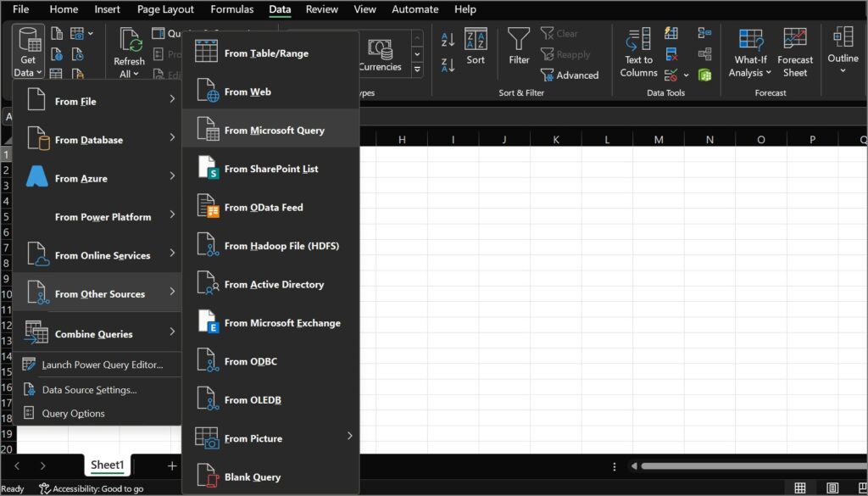
Task: Switch to the Insert tab
Action: click(108, 9)
